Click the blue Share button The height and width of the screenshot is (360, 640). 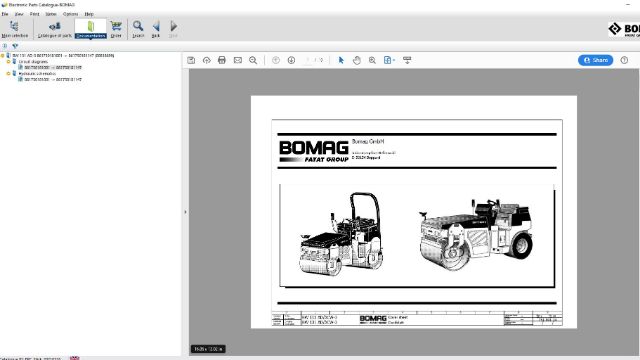coord(596,60)
